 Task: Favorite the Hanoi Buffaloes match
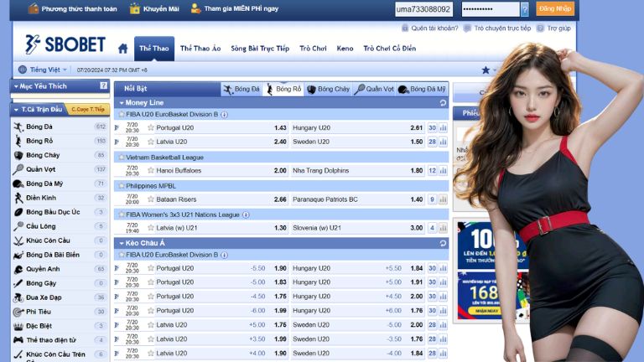151,170
